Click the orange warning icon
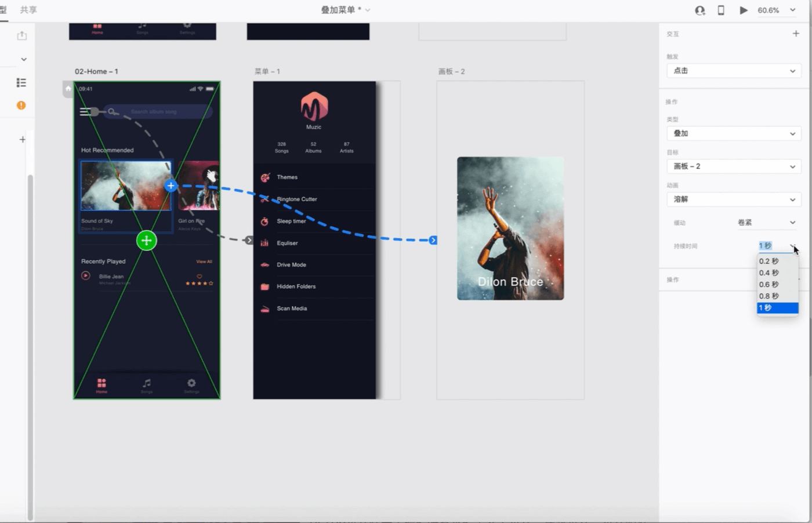Viewport: 812px width, 523px height. pyautogui.click(x=21, y=105)
